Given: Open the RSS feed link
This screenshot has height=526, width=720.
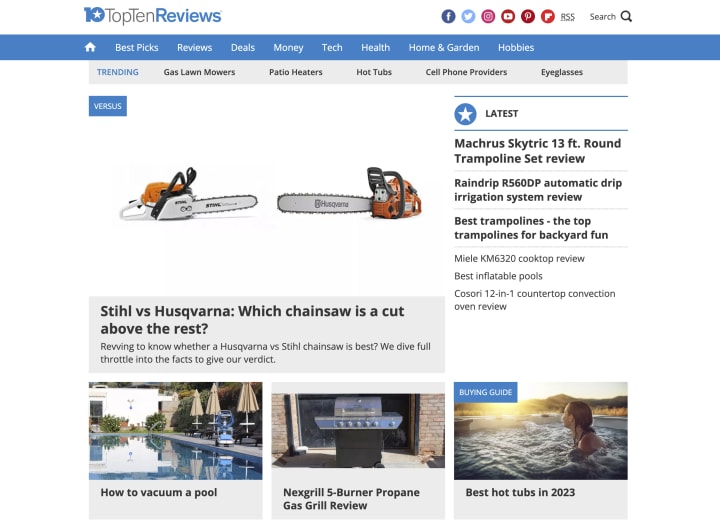Looking at the screenshot, I should pyautogui.click(x=568, y=17).
